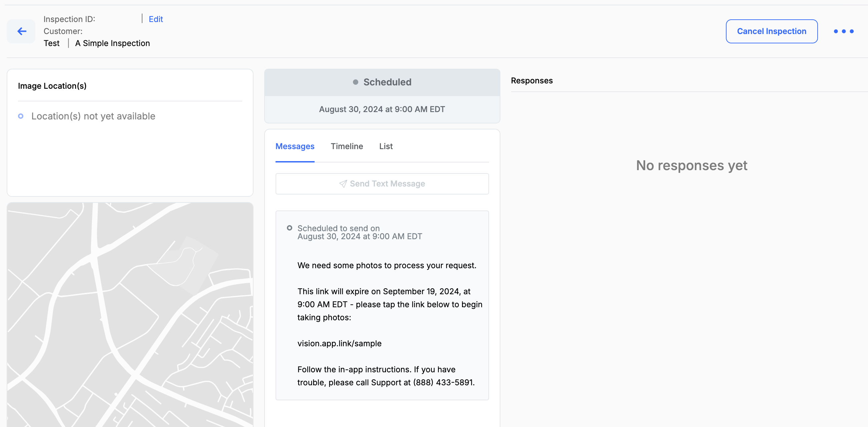Click the A Simple Inspection title

(112, 43)
